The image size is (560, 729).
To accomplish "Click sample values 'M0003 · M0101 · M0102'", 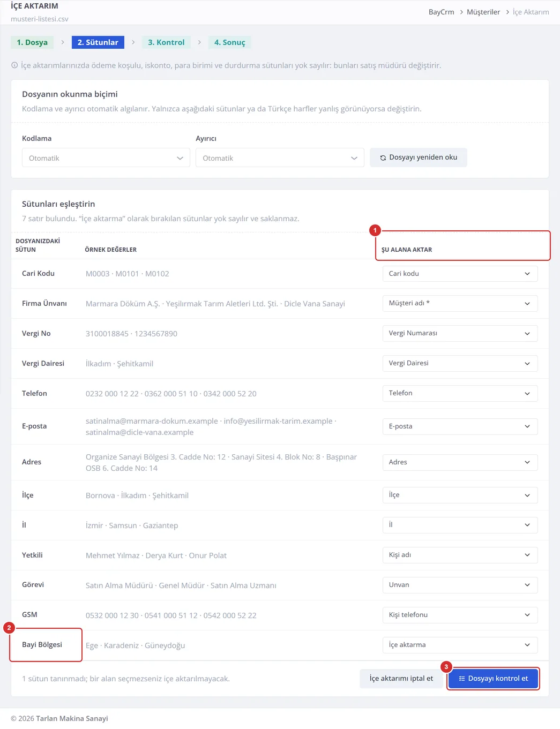I will 128,274.
